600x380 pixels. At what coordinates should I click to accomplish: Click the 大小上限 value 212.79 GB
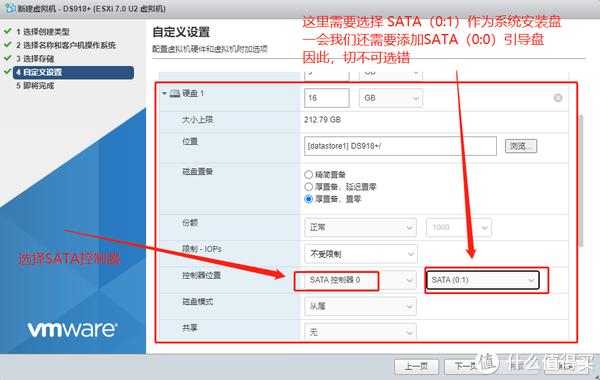pos(322,120)
